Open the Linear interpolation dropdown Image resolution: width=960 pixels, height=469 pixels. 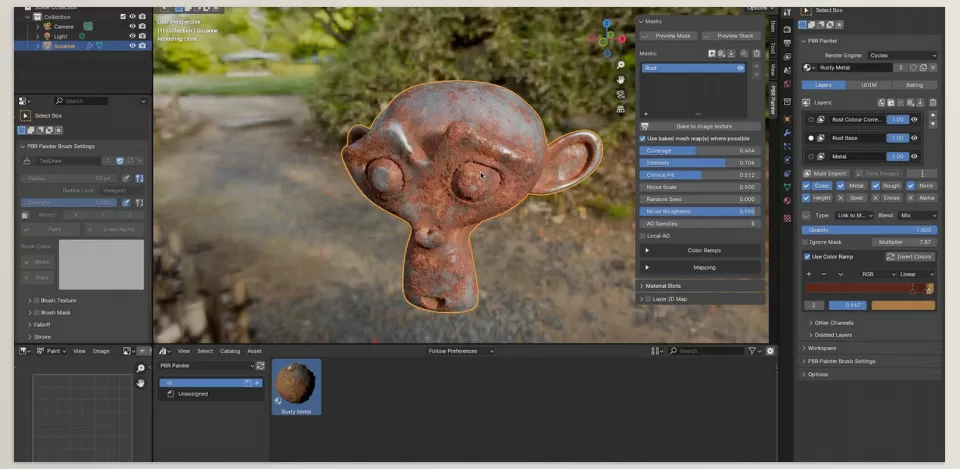pyautogui.click(x=917, y=274)
